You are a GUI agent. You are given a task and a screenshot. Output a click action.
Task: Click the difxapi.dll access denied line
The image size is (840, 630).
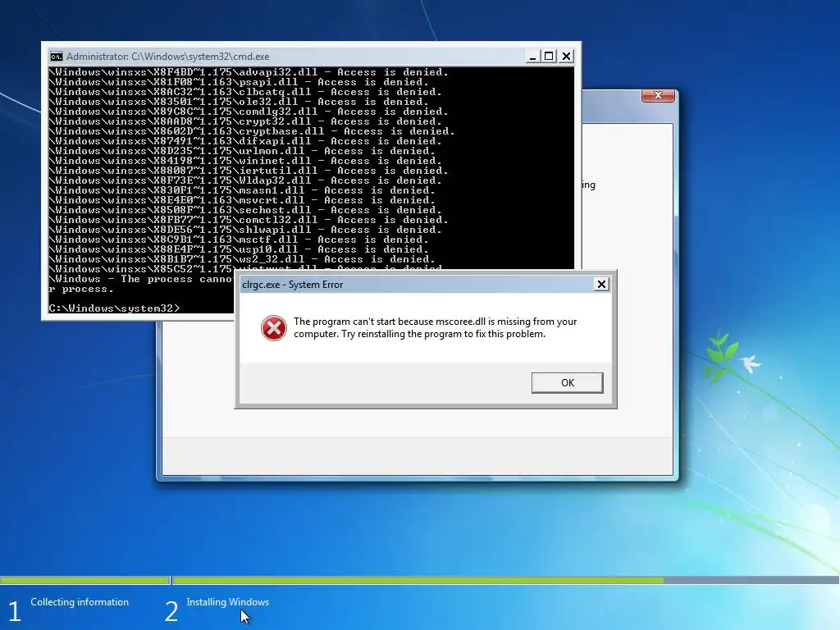click(x=245, y=141)
